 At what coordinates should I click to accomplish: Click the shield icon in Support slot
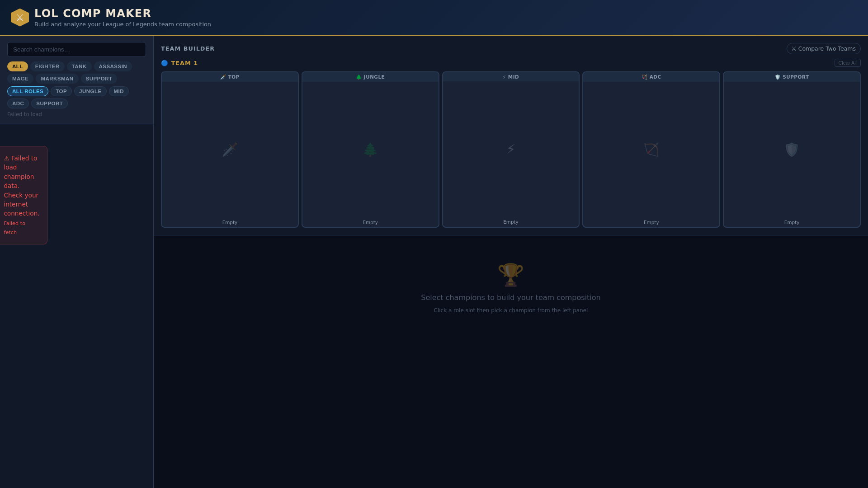pos(792,150)
